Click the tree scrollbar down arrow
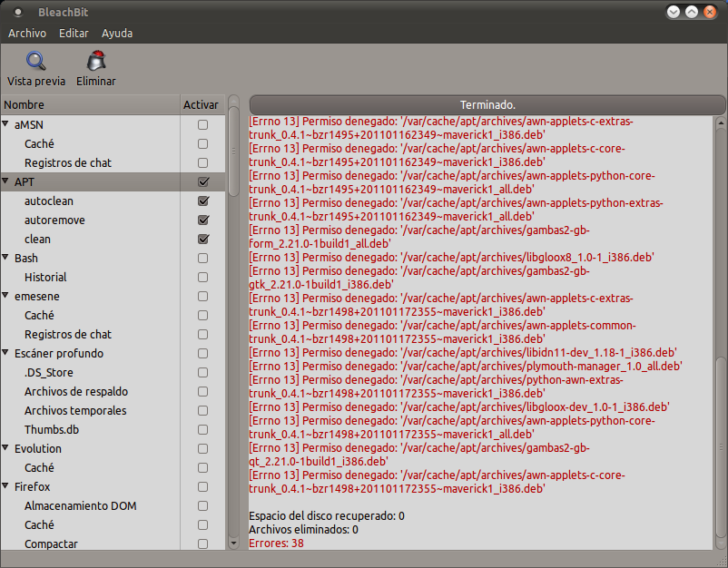This screenshot has width=728, height=568. (233, 543)
